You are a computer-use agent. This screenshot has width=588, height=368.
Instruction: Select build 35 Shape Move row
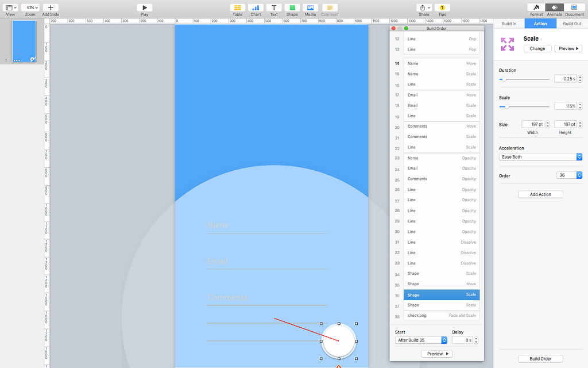(x=442, y=284)
